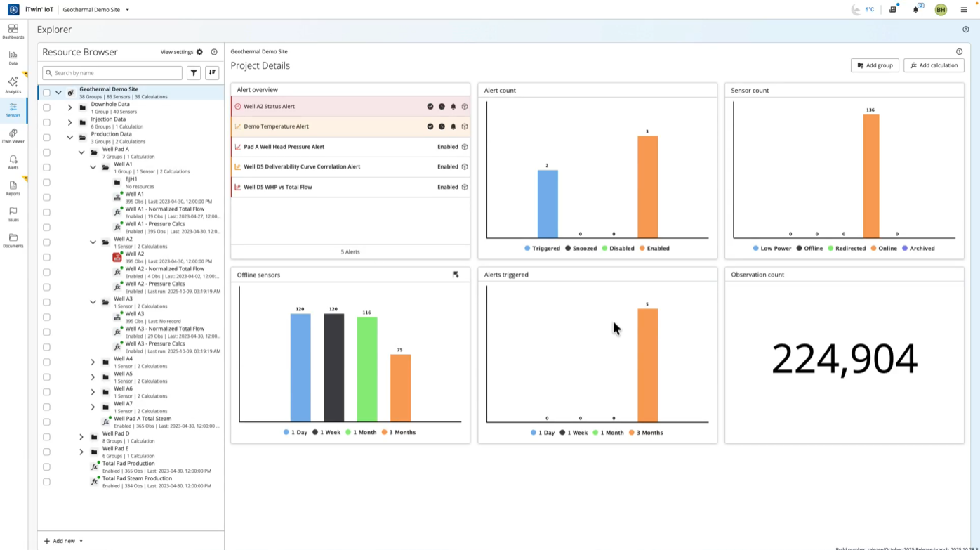Click the bell icon on Well A2 Status Alert
This screenshot has width=980, height=550.
[x=453, y=107]
